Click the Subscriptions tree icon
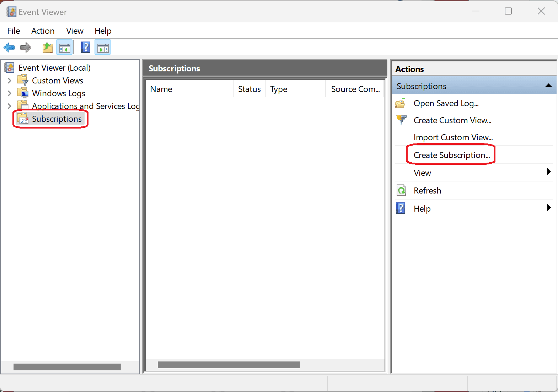The height and width of the screenshot is (392, 558). point(23,119)
